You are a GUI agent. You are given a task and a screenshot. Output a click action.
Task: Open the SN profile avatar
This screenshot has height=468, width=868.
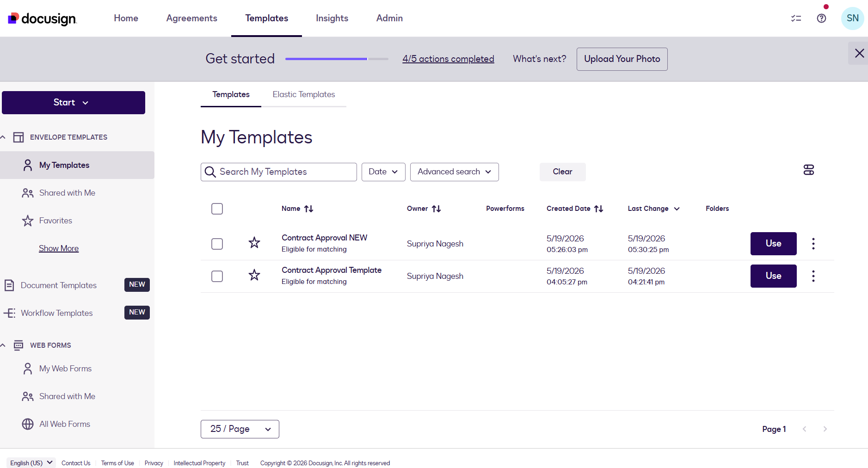852,18
